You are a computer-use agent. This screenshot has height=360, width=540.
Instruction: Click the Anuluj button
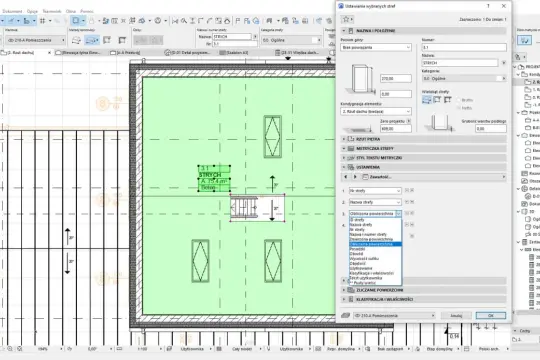coord(456,316)
